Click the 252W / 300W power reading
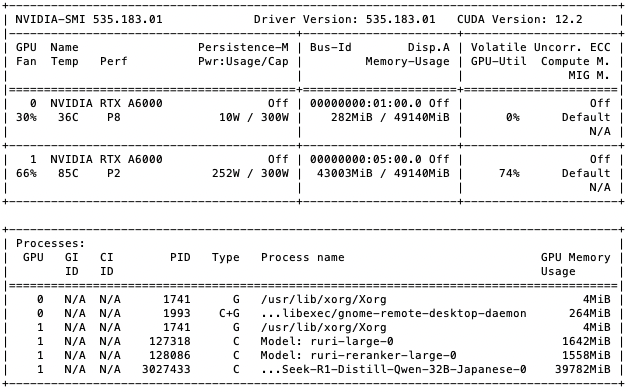Image resolution: width=628 pixels, height=392 pixels. coord(250,173)
